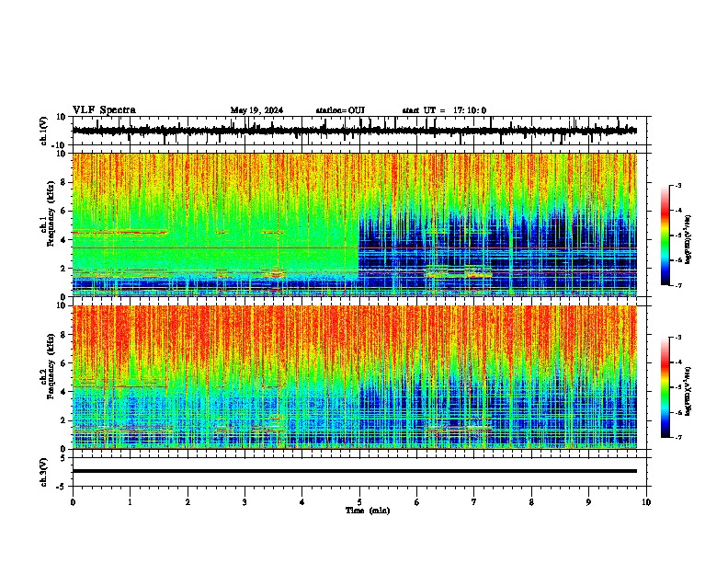Viewport: 728px width, 563px height.
Task: Click the ch.1 log(PSD) color bar caption
Action: coord(689,239)
